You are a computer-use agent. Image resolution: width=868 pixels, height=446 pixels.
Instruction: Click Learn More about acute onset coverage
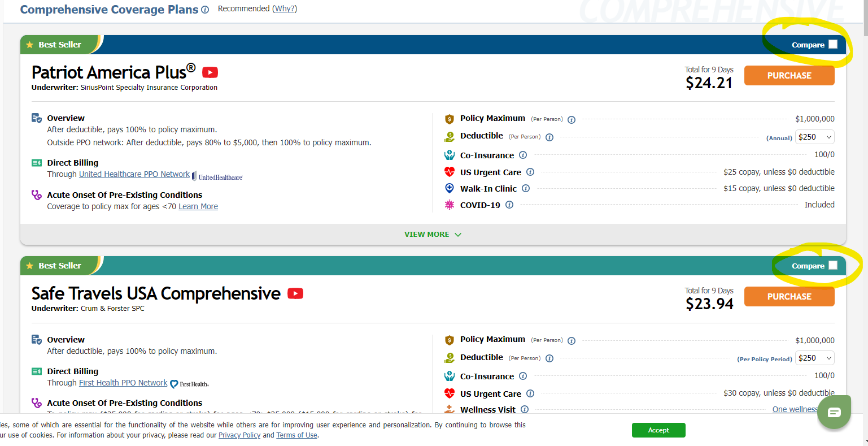coord(198,206)
